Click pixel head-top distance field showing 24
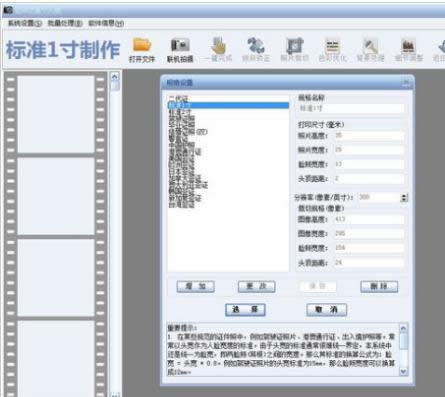 370,263
